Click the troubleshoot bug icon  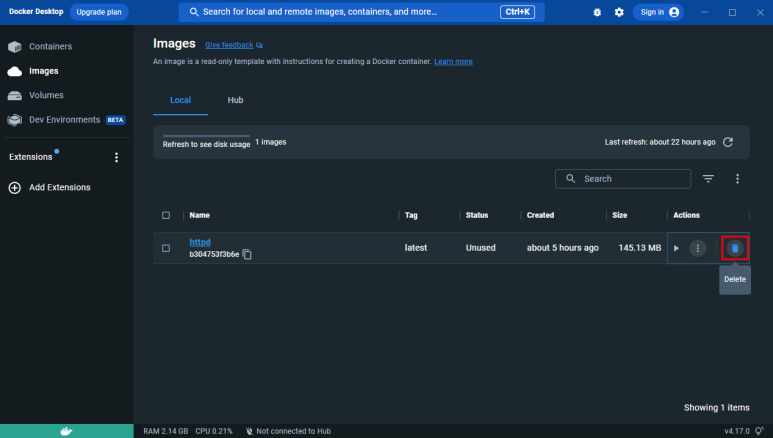(x=597, y=12)
